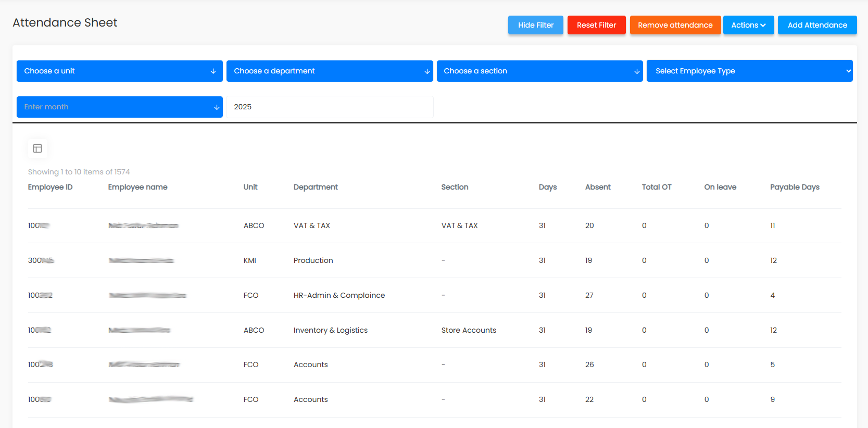
Task: Click the Inventory & Logistics row
Action: (331, 331)
